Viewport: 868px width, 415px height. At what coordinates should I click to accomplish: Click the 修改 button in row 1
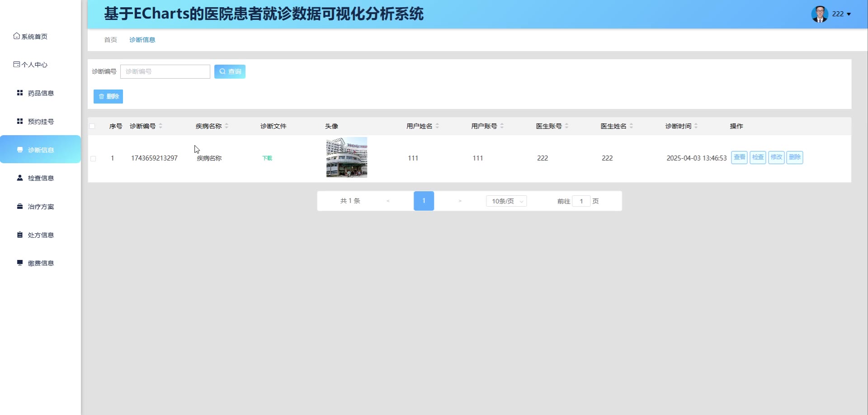click(776, 157)
